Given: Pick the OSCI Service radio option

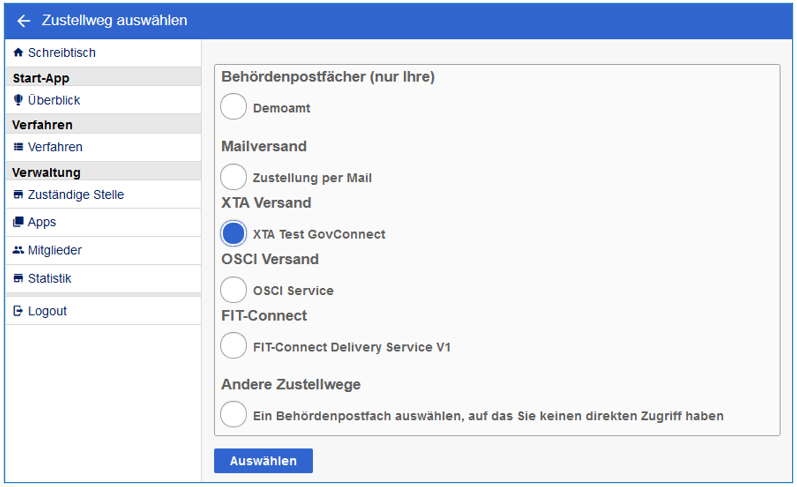Looking at the screenshot, I should pyautogui.click(x=233, y=290).
